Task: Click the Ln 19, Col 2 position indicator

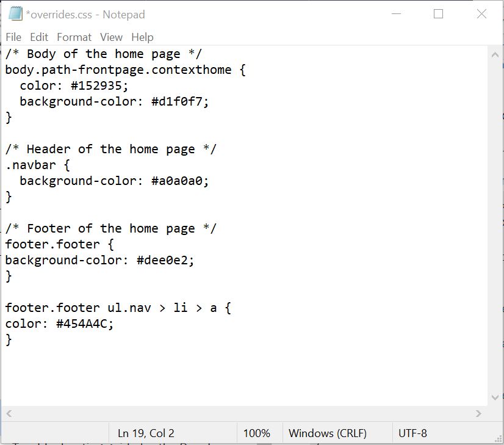Action: point(145,433)
